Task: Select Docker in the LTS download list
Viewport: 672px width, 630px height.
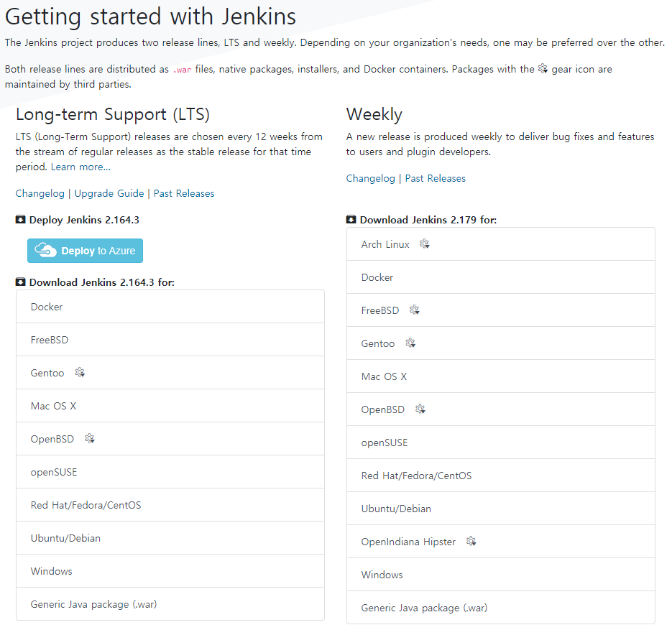Action: coord(170,307)
